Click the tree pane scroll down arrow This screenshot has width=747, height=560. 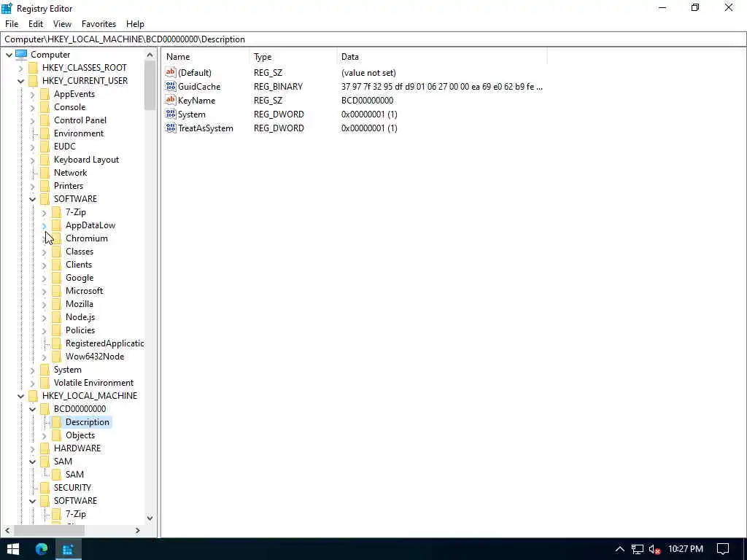pyautogui.click(x=150, y=518)
